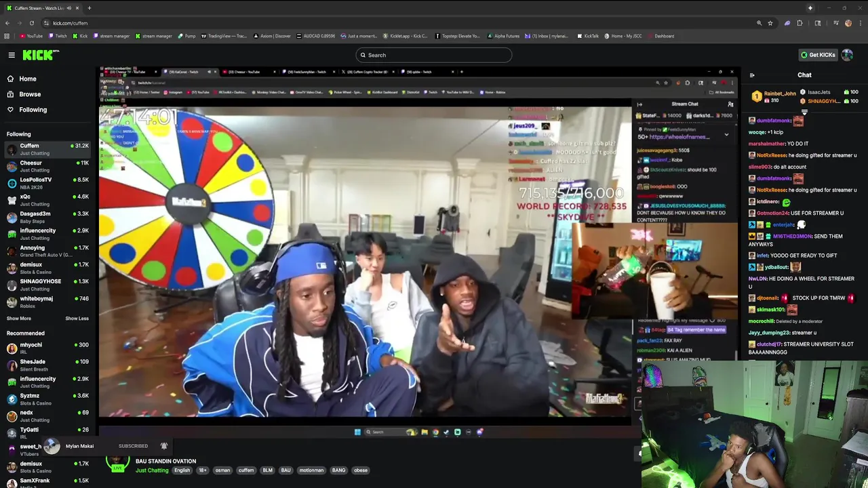Open the user profile avatar menu
Screen dimensions: 868x488
(847, 55)
